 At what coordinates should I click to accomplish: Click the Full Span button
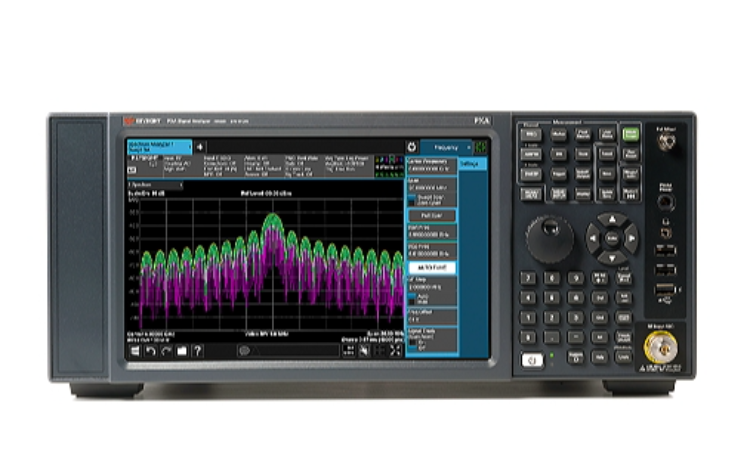[x=431, y=216]
